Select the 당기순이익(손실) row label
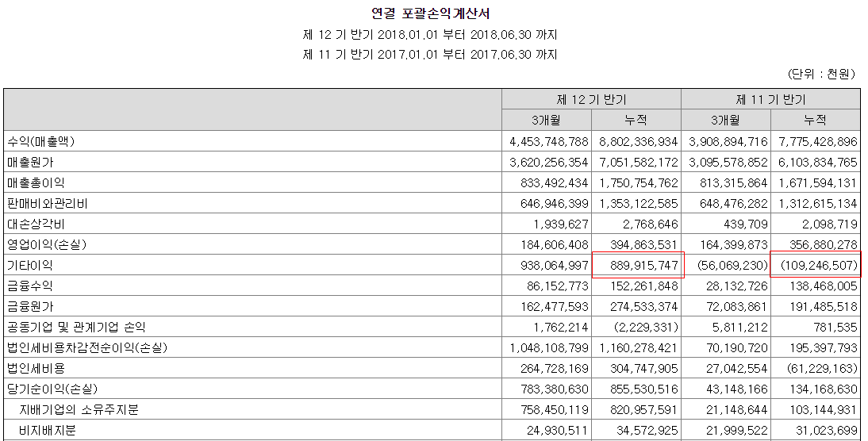The image size is (868, 441). 52,389
